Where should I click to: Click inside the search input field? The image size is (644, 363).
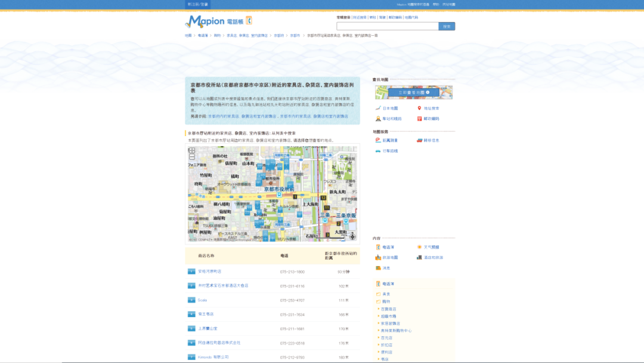388,26
